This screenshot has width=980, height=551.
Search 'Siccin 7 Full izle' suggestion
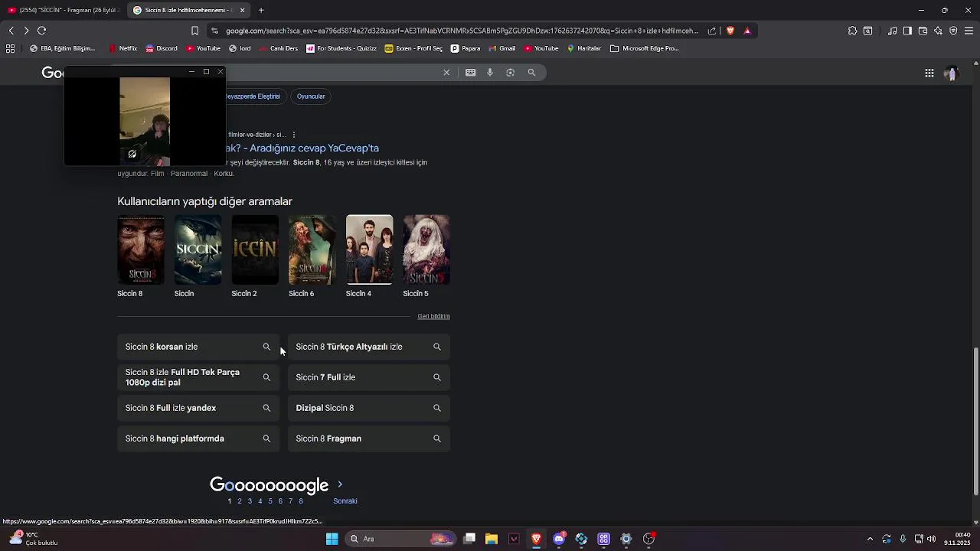[x=368, y=377]
